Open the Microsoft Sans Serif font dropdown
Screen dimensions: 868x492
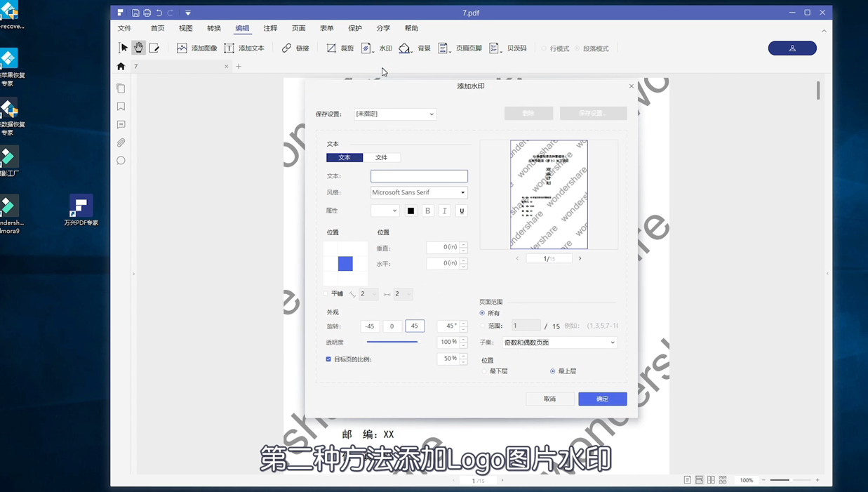[x=419, y=192]
